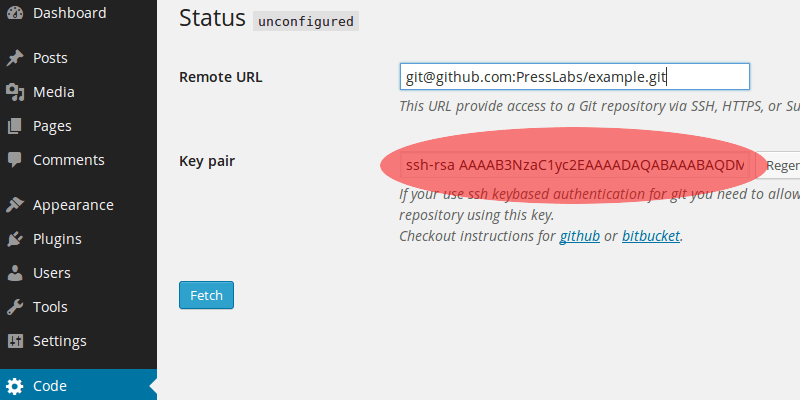Open the bitbucket instructions link
The height and width of the screenshot is (400, 800).
coord(651,236)
